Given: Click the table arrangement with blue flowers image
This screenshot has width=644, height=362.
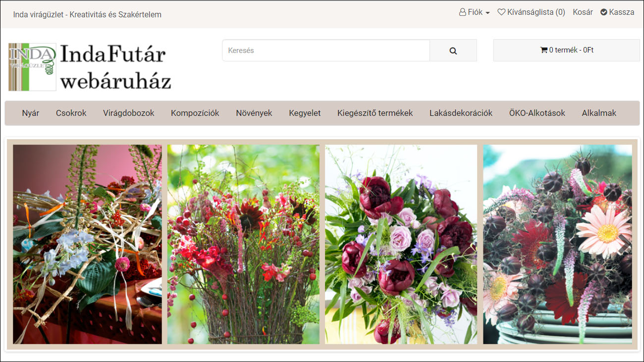Looking at the screenshot, I should [87, 244].
